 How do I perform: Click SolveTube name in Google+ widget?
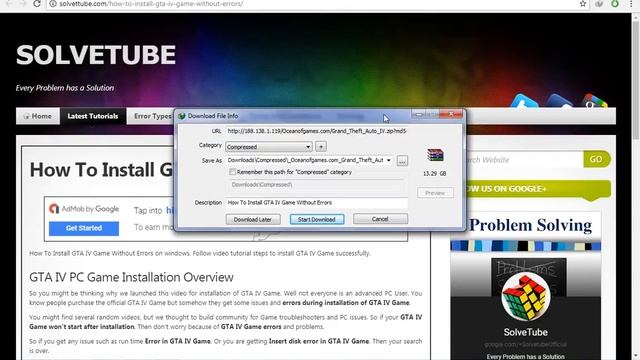point(526,332)
